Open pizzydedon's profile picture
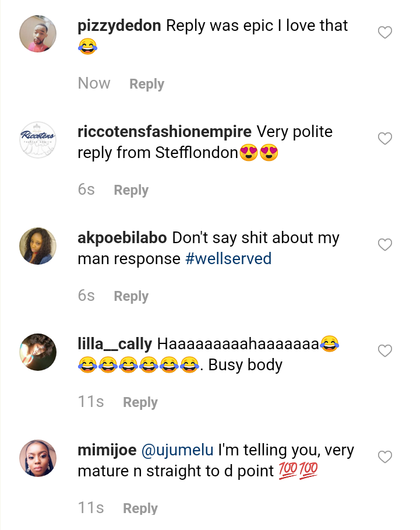 [x=38, y=34]
